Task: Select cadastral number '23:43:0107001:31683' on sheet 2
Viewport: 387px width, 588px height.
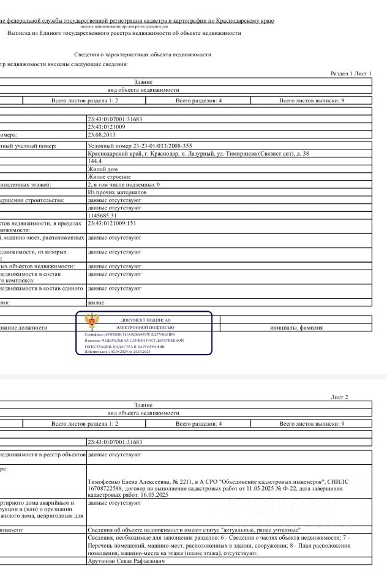Action: (x=115, y=442)
